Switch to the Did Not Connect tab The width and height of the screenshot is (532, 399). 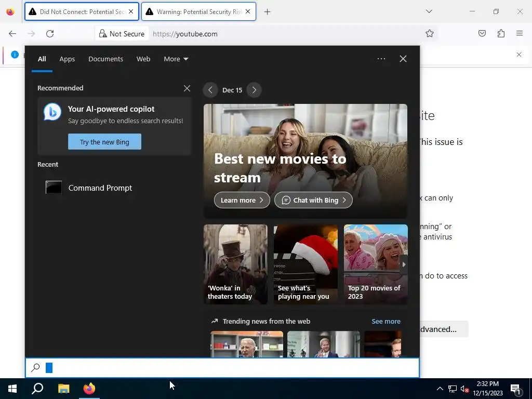coord(82,11)
